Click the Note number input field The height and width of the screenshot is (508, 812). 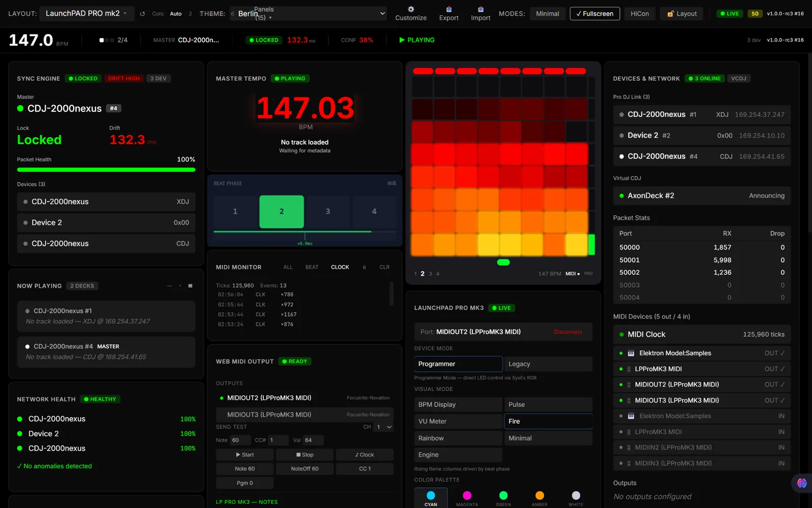tap(240, 440)
